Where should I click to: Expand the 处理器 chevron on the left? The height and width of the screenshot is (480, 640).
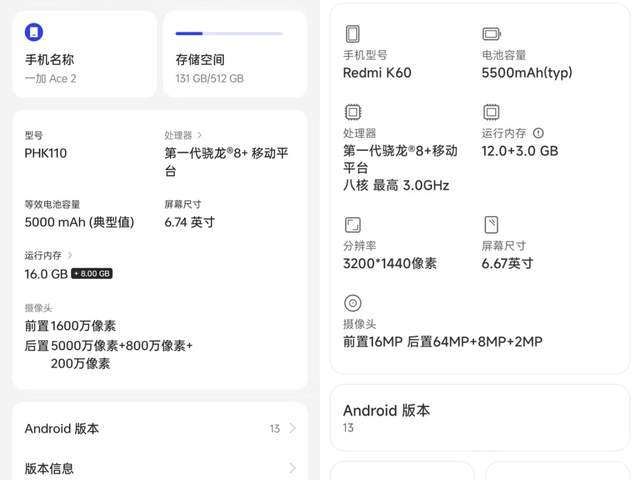(x=200, y=135)
